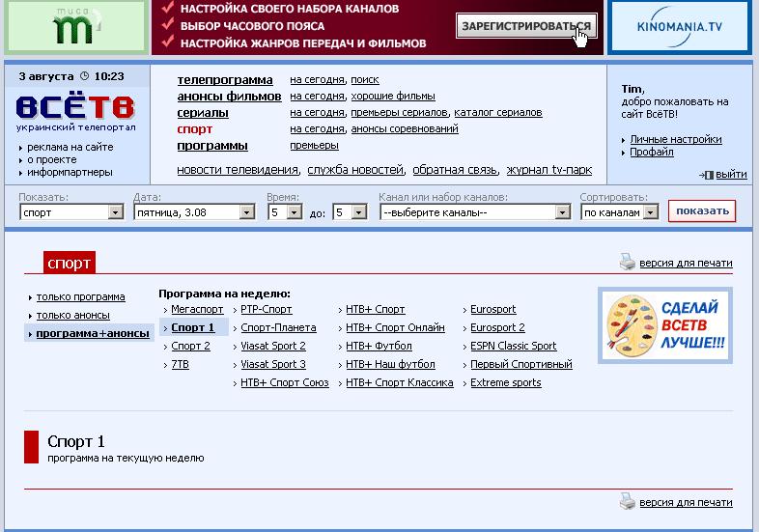Click the выйти logout link

click(x=731, y=174)
